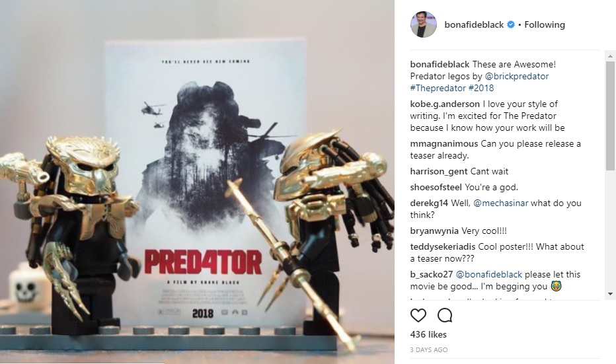The height and width of the screenshot is (364, 616).
Task: Click the bonafideblack profile avatar
Action: point(424,24)
